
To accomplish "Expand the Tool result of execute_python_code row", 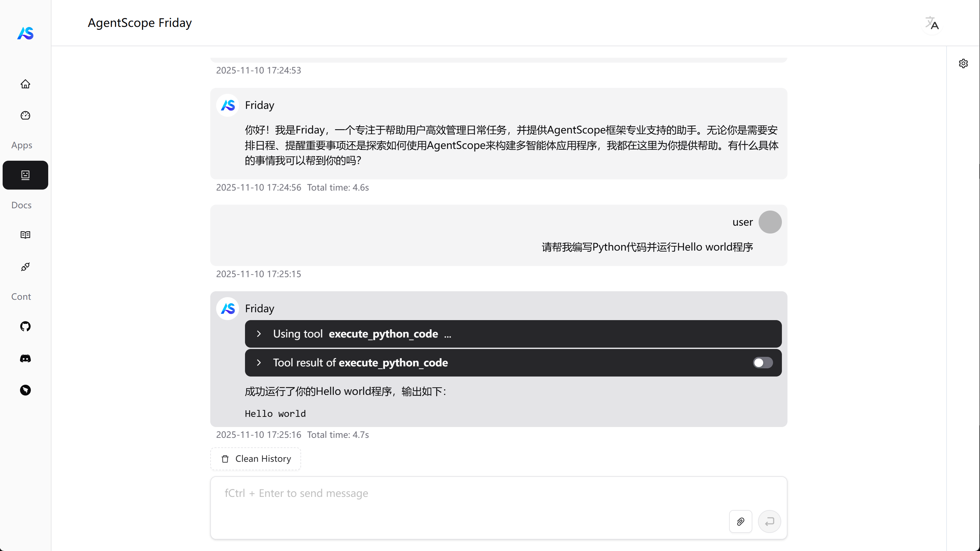I will click(x=513, y=363).
